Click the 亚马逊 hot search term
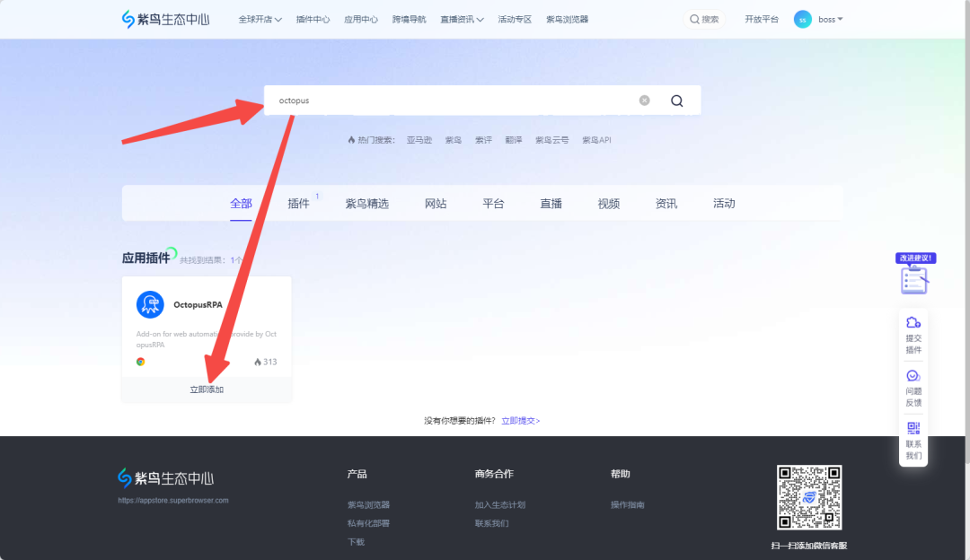Screen dimensions: 970x560 tap(419, 139)
